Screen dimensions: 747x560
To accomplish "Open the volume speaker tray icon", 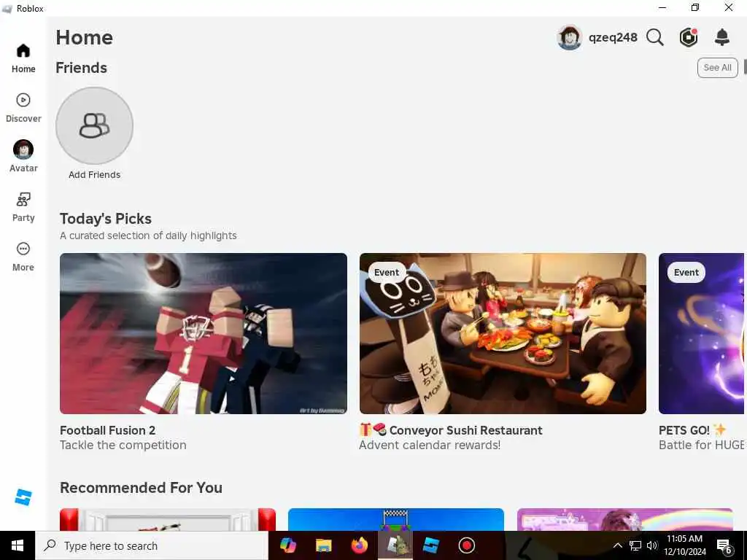I will (652, 545).
